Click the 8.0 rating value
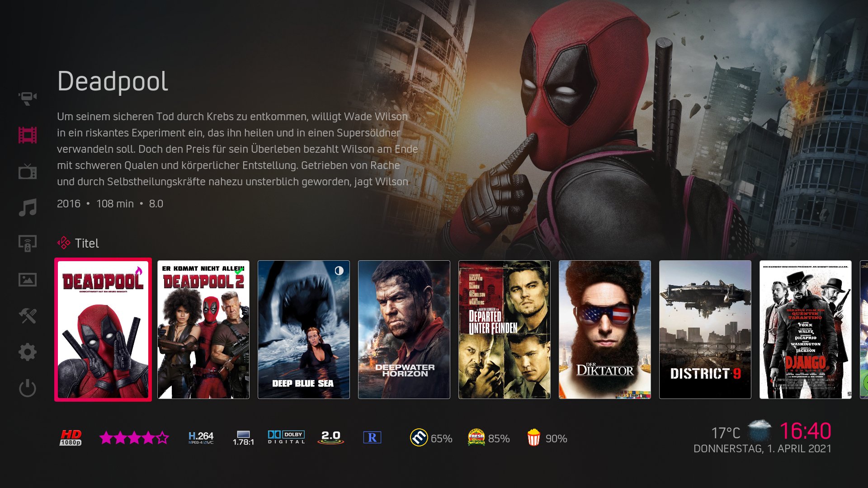 (x=156, y=204)
